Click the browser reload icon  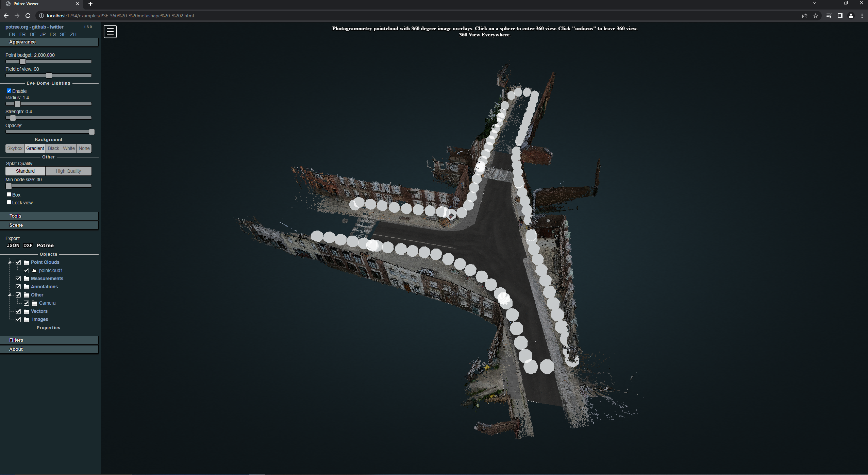pos(28,16)
